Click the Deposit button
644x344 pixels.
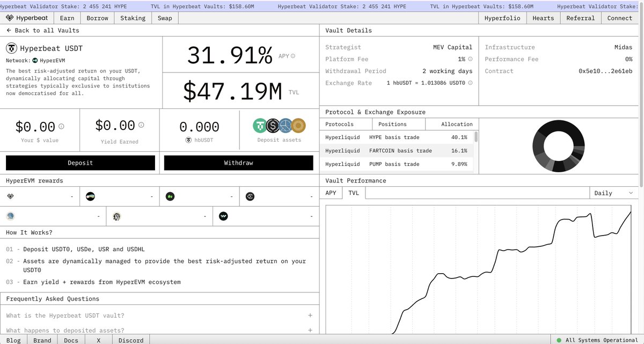(x=80, y=163)
